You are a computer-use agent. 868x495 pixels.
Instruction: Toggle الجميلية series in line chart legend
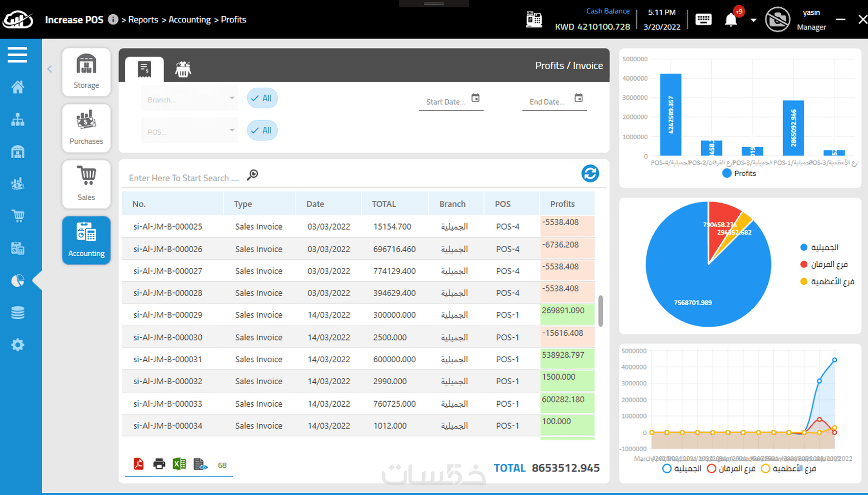pos(682,468)
